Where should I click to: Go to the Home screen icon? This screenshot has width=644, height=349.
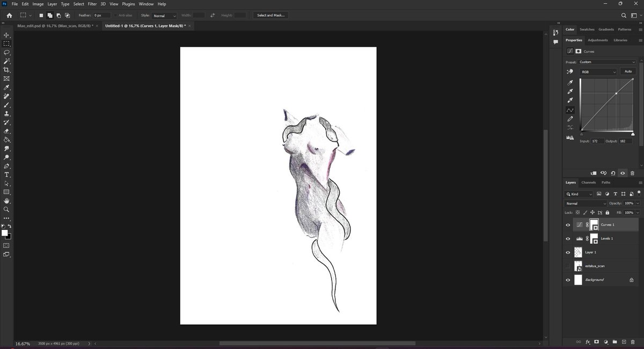[x=9, y=16]
